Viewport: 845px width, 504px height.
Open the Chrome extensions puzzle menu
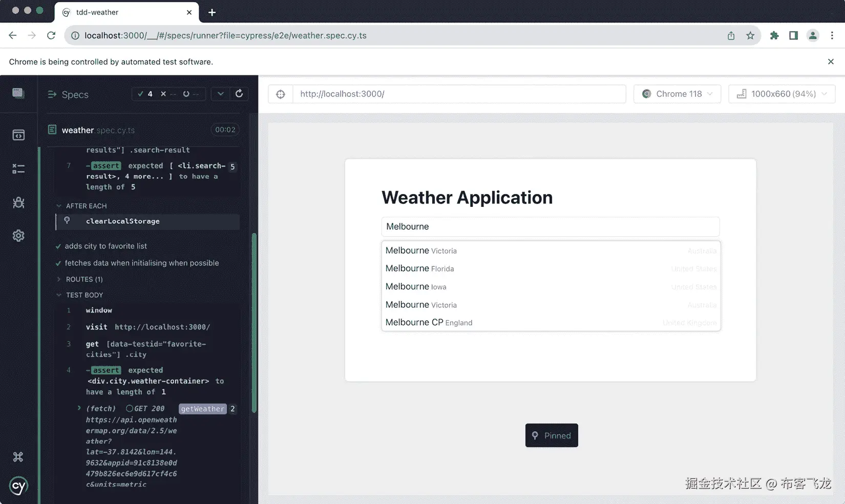[x=774, y=35]
